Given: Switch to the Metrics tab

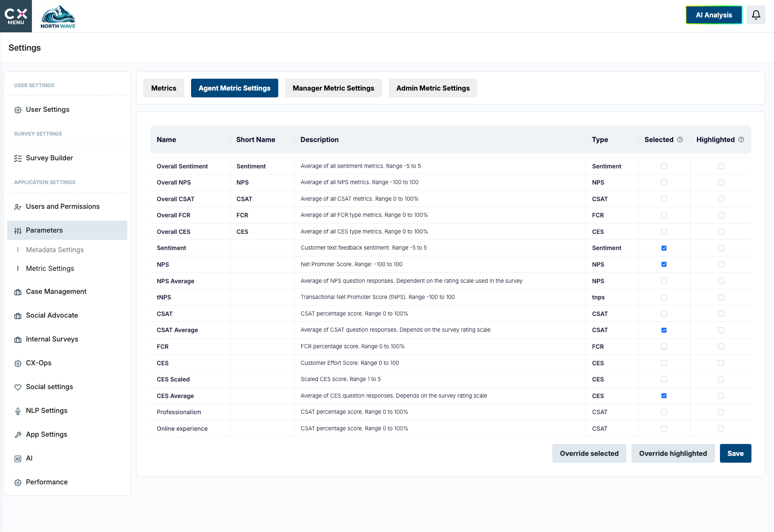Looking at the screenshot, I should pos(163,88).
